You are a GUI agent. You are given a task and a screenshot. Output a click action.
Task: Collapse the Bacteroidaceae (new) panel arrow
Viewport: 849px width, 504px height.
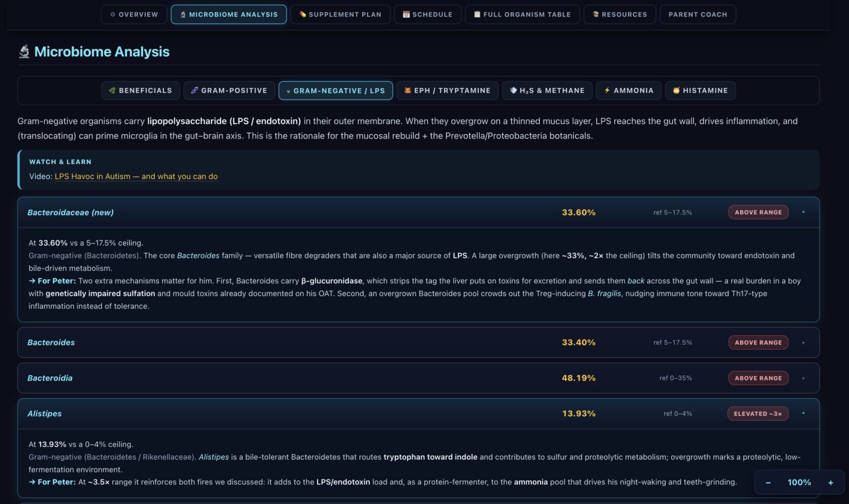[803, 212]
